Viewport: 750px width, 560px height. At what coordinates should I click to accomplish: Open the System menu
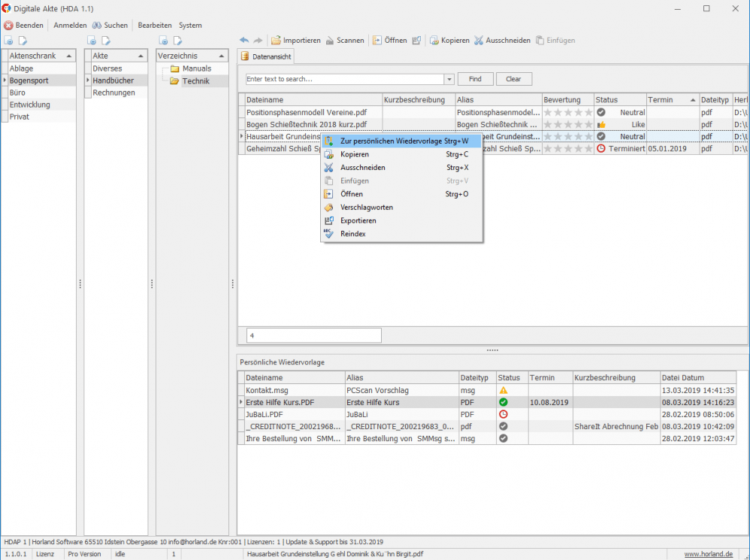point(190,26)
